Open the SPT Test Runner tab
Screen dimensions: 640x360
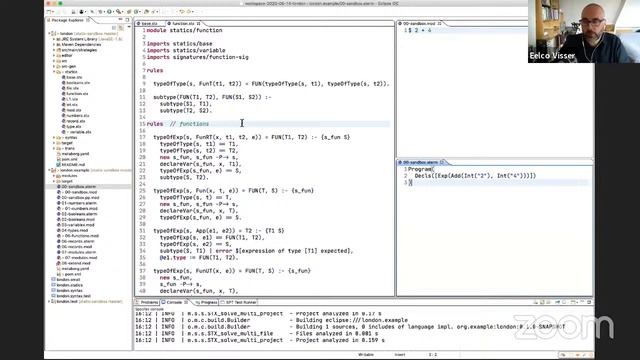point(239,302)
